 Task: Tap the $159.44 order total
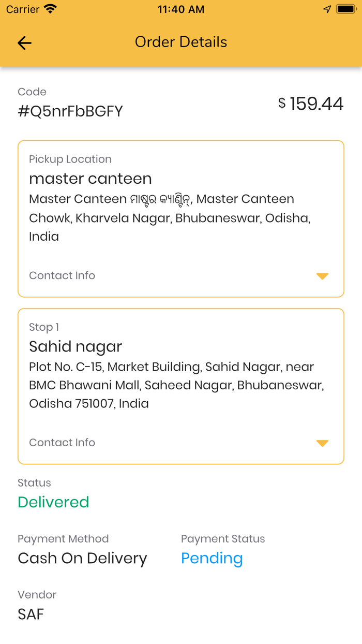[311, 104]
